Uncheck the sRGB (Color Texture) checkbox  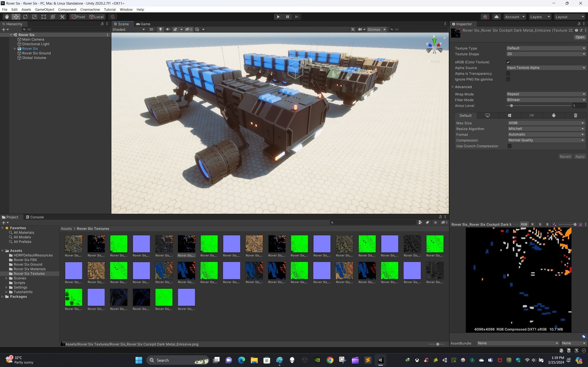click(x=508, y=62)
